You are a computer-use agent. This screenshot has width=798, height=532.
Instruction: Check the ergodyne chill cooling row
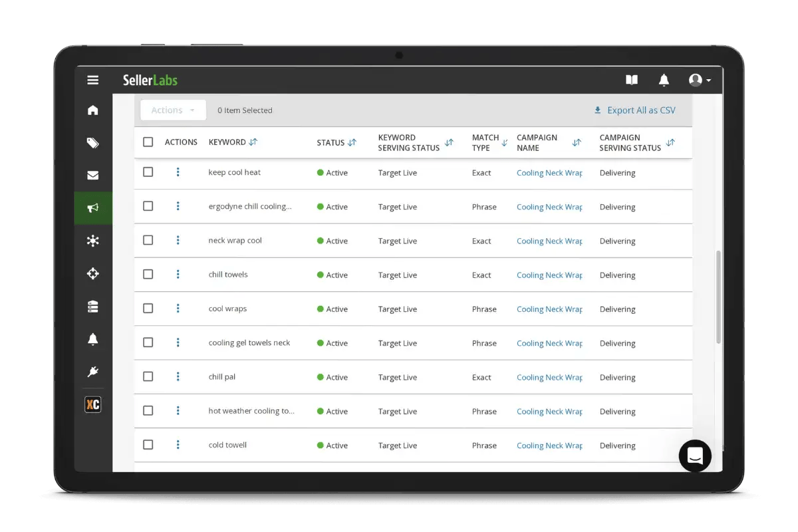(148, 206)
